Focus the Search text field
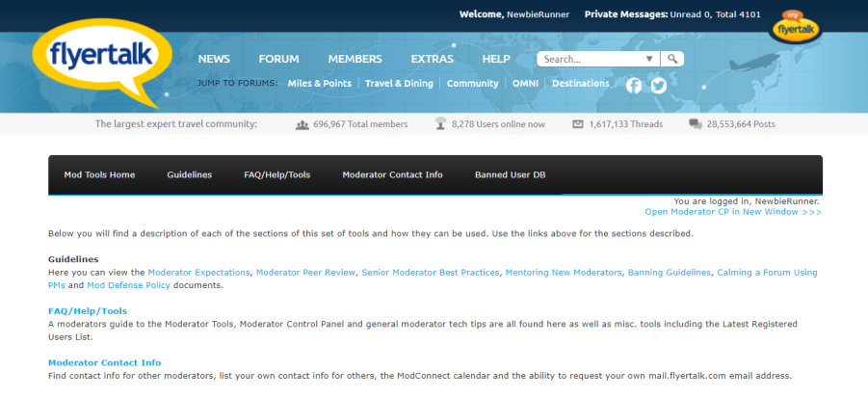 (590, 59)
